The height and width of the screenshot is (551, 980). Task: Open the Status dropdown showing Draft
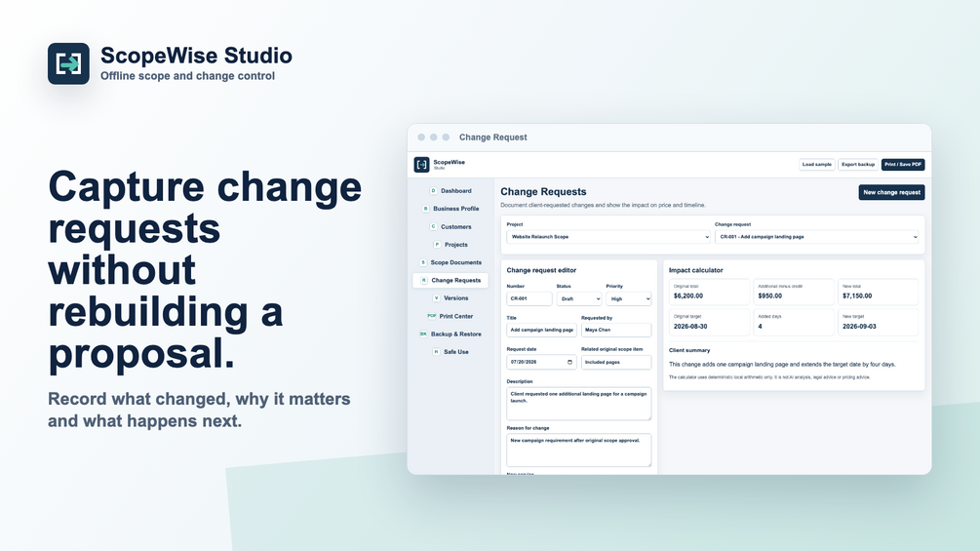coord(579,299)
